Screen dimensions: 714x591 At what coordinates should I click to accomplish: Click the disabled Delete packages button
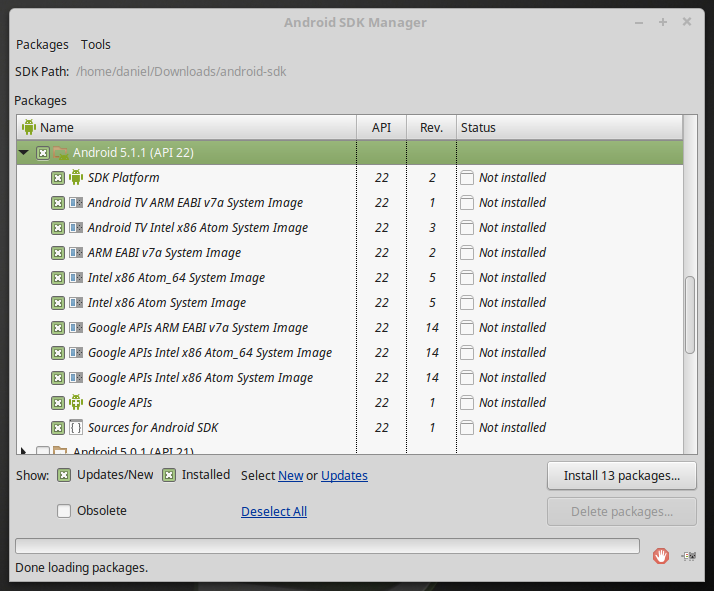[622, 512]
